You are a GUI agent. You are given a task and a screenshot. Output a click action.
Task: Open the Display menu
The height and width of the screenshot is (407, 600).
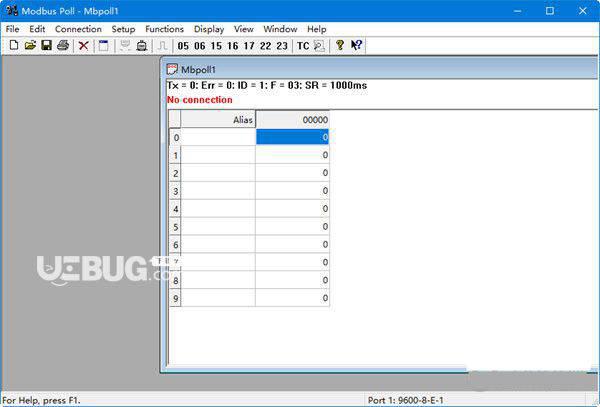click(x=209, y=29)
